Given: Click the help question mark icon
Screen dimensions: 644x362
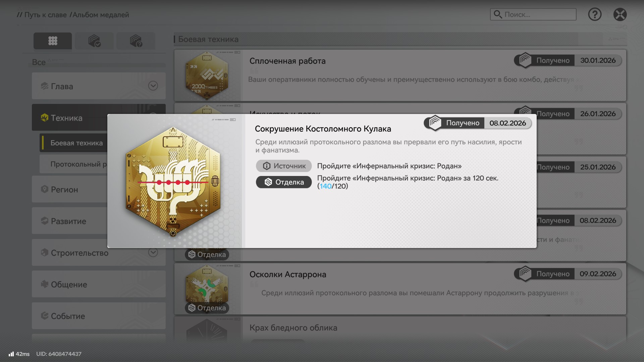Looking at the screenshot, I should [595, 14].
